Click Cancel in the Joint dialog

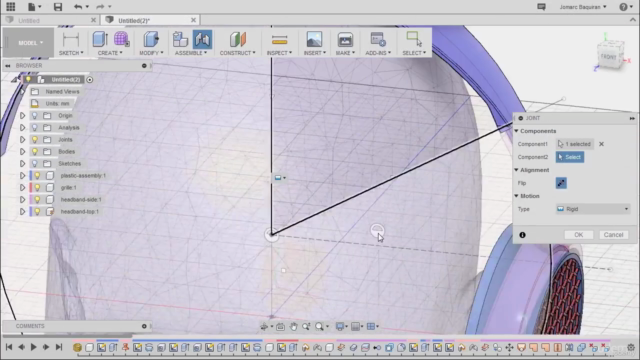(x=613, y=235)
